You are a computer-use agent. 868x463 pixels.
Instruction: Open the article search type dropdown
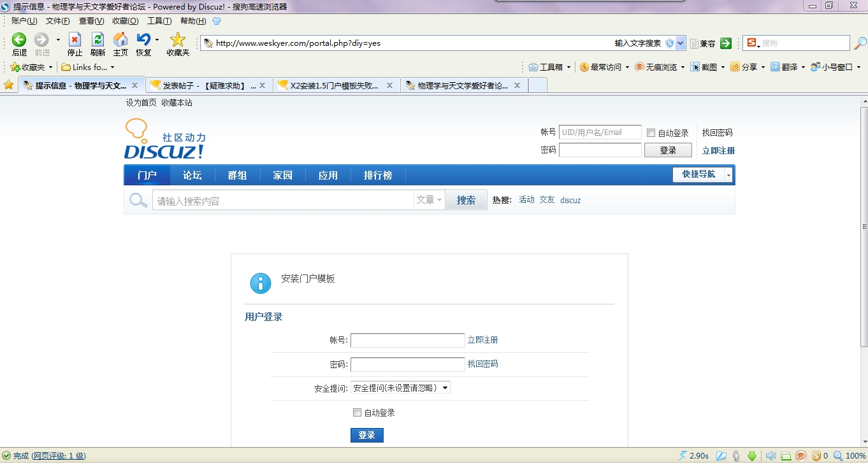pyautogui.click(x=430, y=200)
